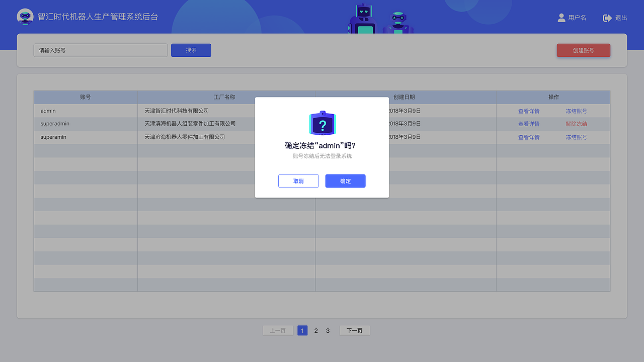Go to page 3
Viewport: 644px width, 362px height.
tap(328, 331)
